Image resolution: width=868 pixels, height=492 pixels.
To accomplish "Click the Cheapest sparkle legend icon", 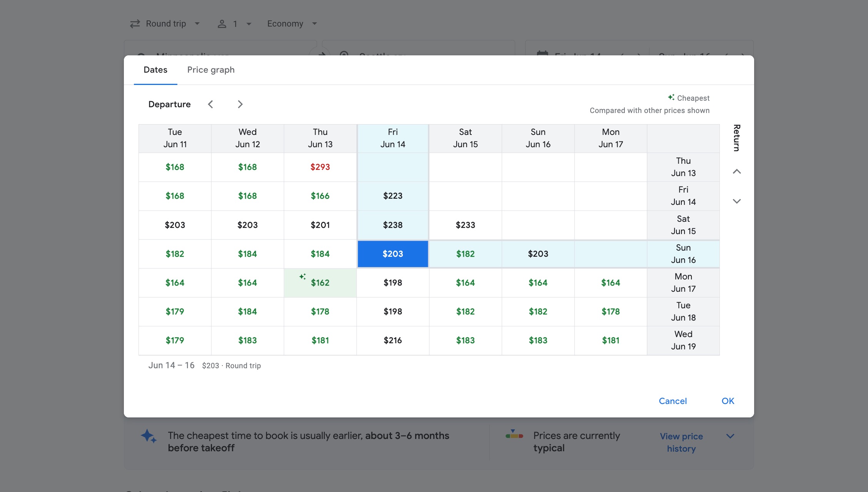I will (671, 97).
